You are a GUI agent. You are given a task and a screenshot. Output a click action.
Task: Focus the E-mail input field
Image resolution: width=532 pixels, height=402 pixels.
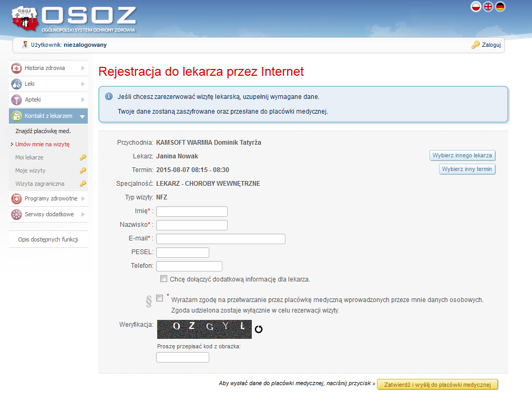(x=221, y=239)
